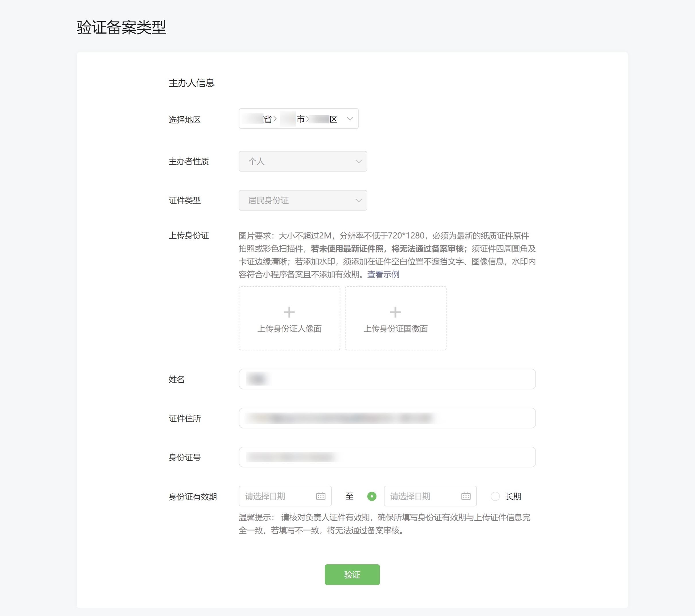Open the 证件类型 dropdown showing 居民身份证
Screen dimensions: 695x616
coord(303,200)
